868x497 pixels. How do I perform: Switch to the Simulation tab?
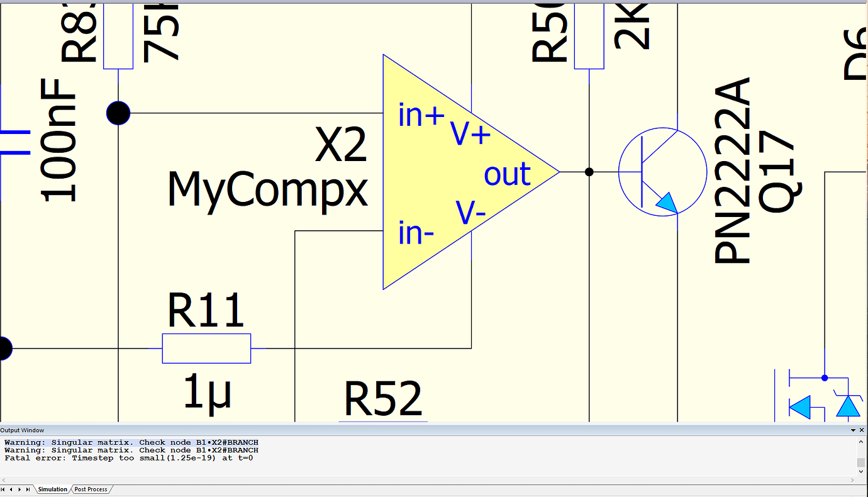[x=52, y=489]
